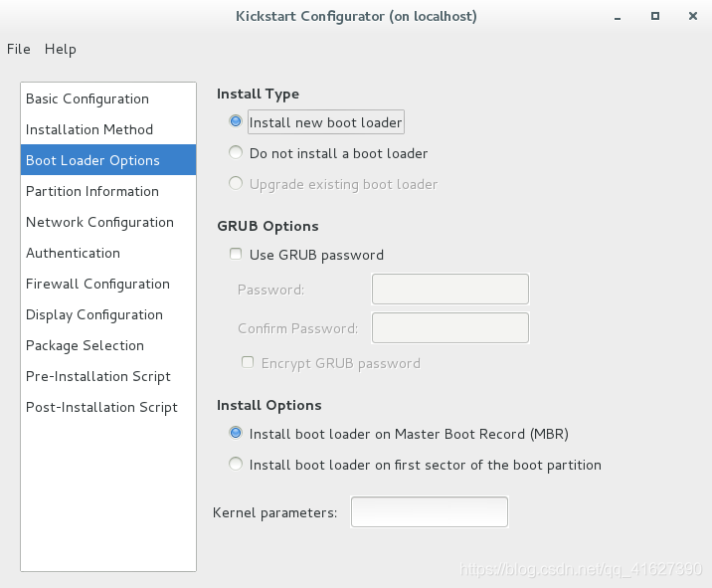Open the File menu
712x588 pixels.
pyautogui.click(x=19, y=49)
